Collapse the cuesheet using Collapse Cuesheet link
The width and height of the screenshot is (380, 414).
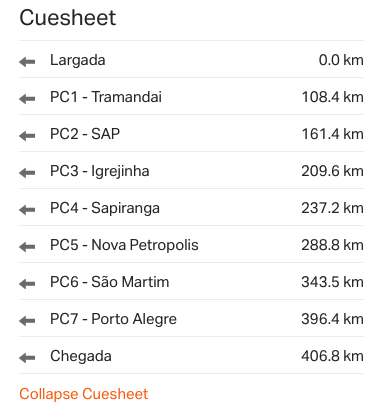(83, 394)
